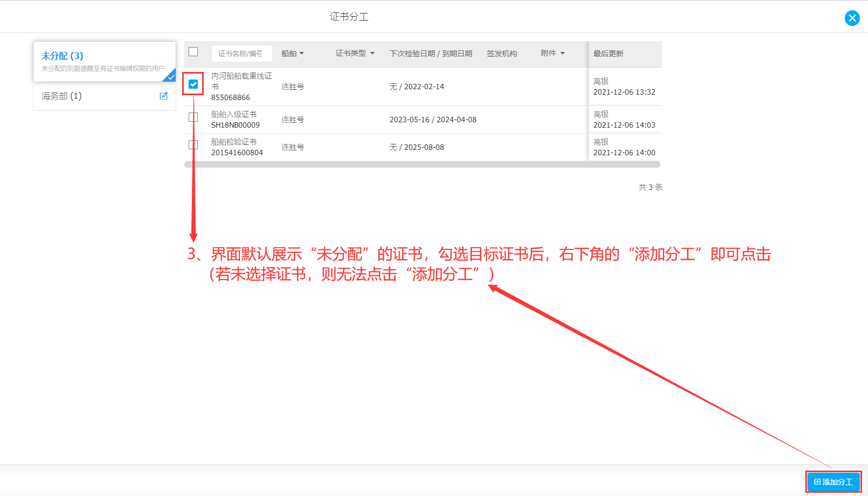
Task: Select the 海务部 (1) group
Action: tap(104, 96)
